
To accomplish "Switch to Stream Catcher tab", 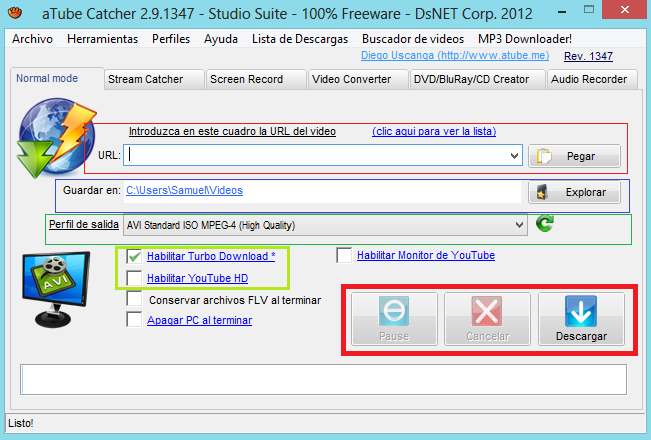I will click(x=154, y=79).
